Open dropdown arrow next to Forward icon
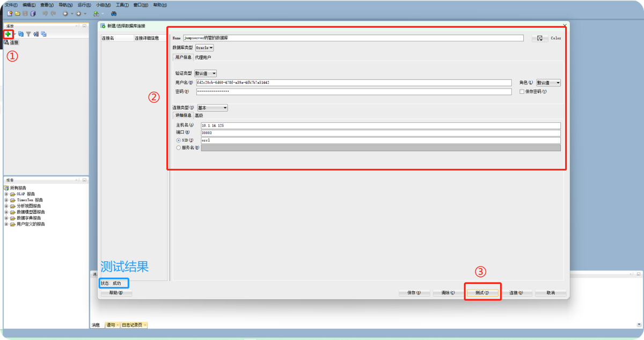644x340 pixels. coord(85,13)
